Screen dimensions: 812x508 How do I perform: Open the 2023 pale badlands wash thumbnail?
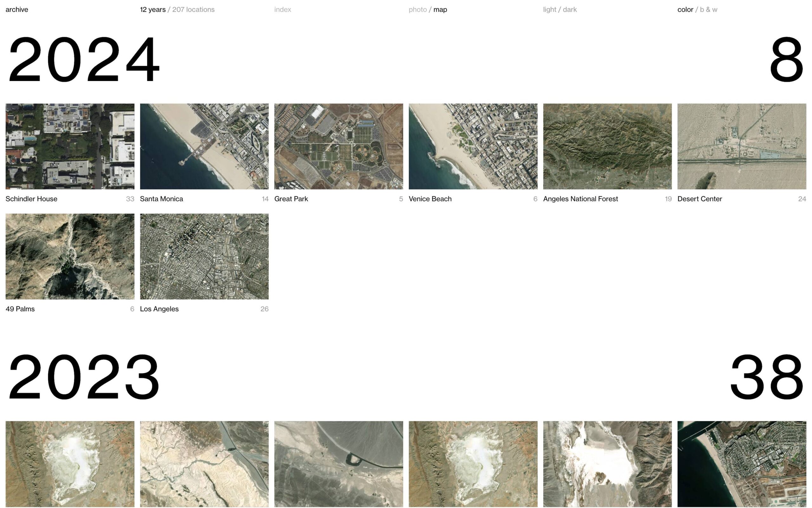(204, 464)
